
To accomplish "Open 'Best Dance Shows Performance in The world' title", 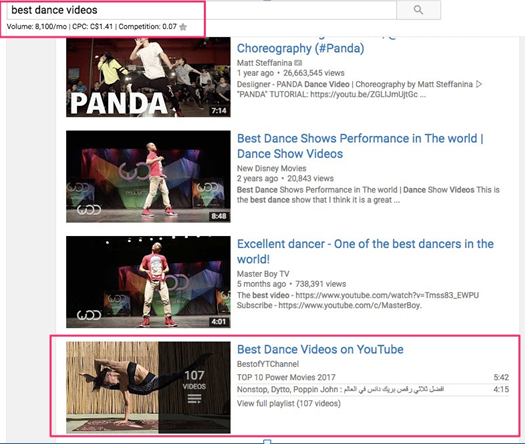I will pyautogui.click(x=360, y=146).
